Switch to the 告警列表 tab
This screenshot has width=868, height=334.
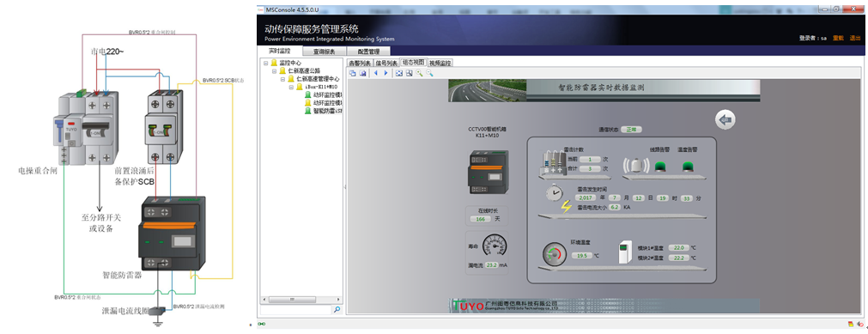click(x=359, y=63)
